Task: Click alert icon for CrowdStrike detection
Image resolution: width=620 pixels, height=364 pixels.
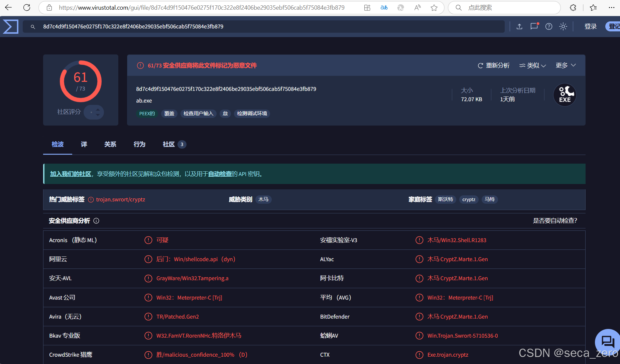Action: (x=148, y=355)
